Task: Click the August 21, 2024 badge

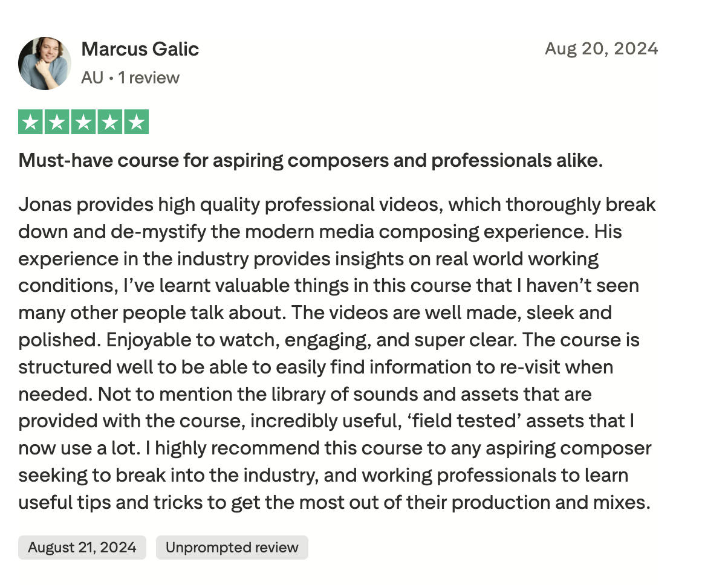Action: pyautogui.click(x=82, y=548)
